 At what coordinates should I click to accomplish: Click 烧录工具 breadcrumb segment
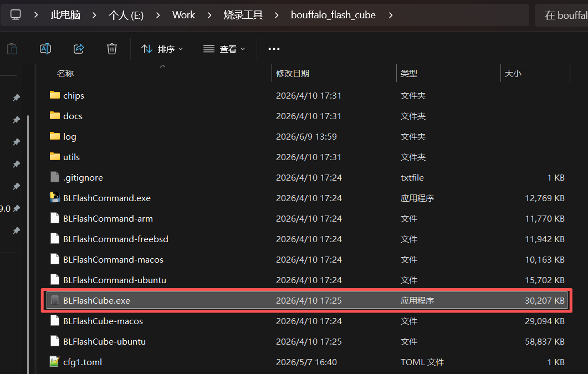[243, 15]
